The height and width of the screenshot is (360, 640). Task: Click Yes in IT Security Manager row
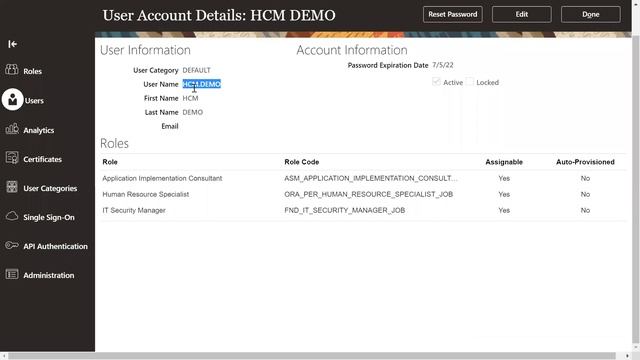(504, 210)
